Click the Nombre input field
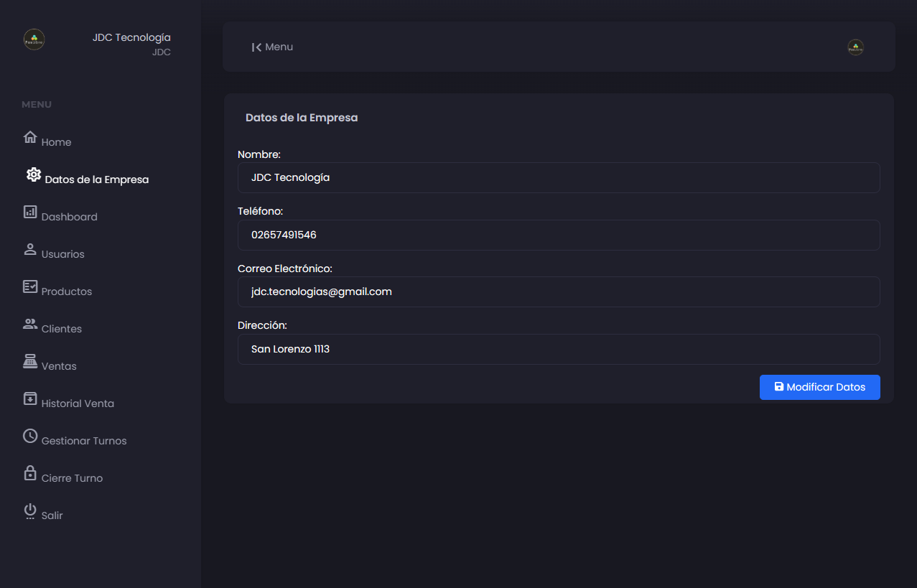The image size is (917, 588). click(x=558, y=177)
